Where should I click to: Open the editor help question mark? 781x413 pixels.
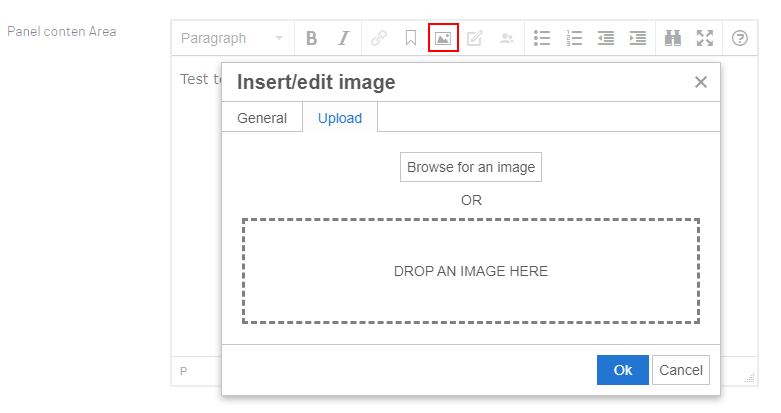740,38
